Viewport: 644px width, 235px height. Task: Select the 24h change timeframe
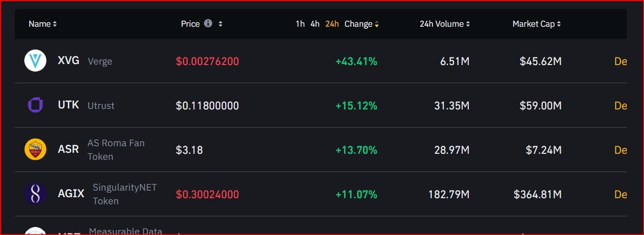tap(332, 24)
